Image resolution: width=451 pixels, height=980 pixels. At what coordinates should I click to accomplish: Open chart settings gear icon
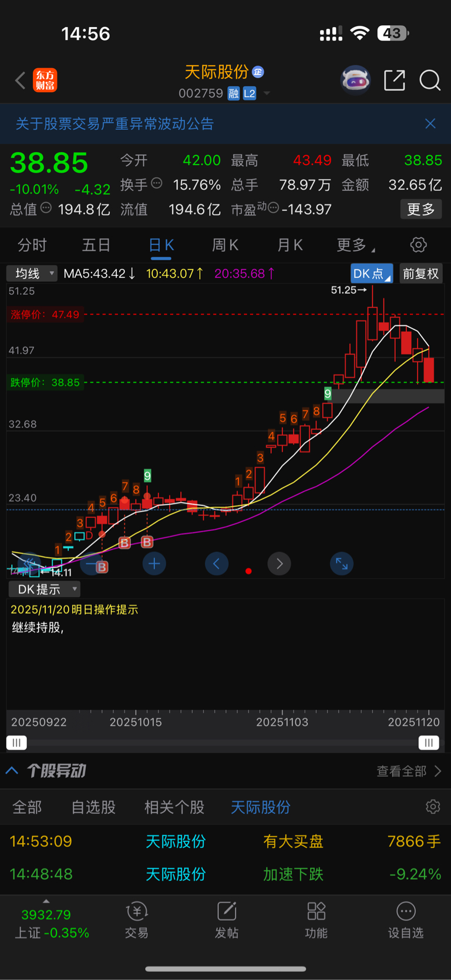pos(418,245)
